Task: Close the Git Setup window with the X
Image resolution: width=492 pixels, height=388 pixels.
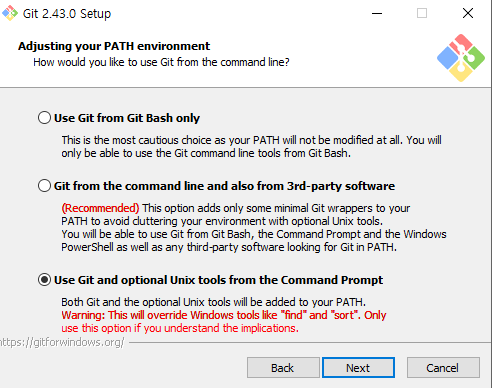Action: coord(468,13)
